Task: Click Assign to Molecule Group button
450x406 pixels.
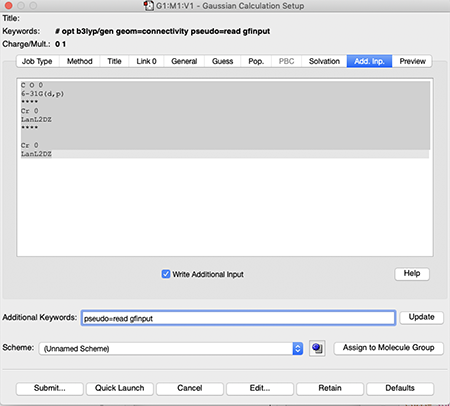Action: [x=389, y=348]
